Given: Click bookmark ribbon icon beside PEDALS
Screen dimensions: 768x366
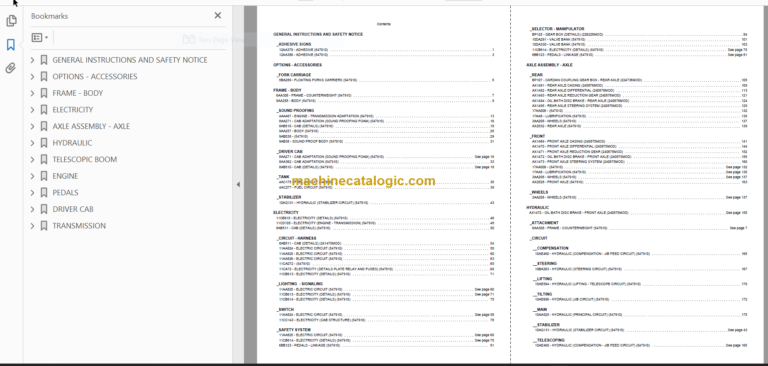Looking at the screenshot, I should [44, 193].
